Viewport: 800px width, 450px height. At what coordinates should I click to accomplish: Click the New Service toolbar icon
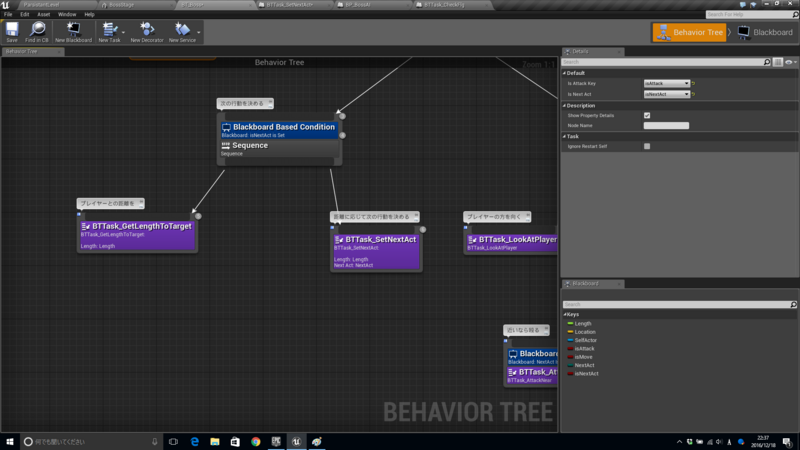tap(182, 32)
